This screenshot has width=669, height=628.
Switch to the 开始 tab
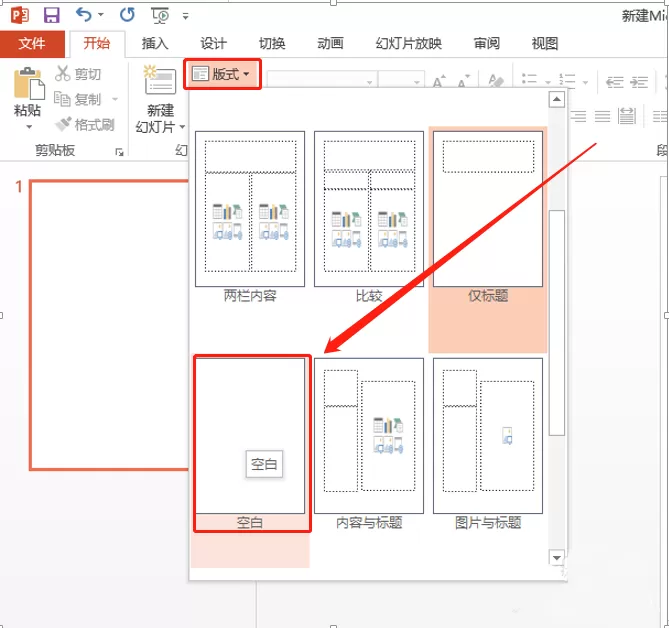click(x=97, y=43)
